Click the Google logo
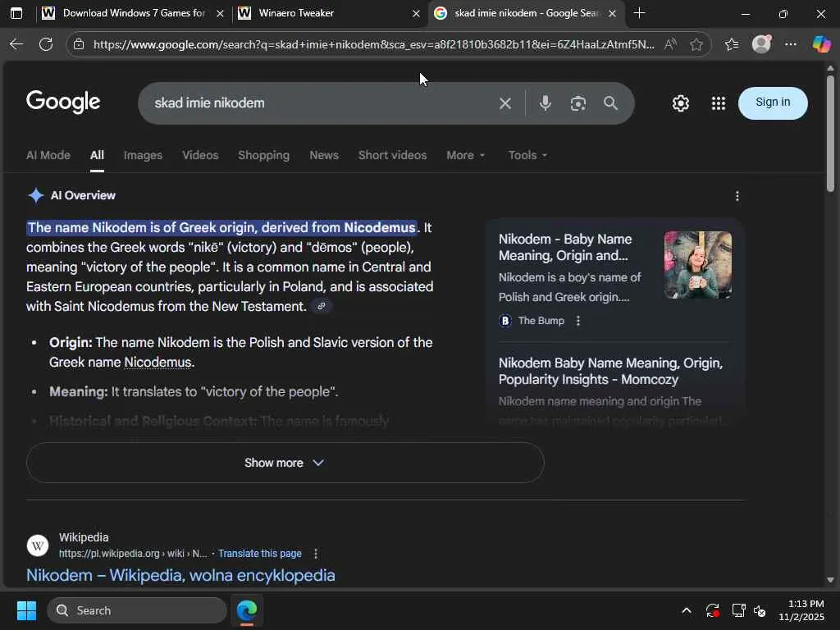Image resolution: width=840 pixels, height=630 pixels. point(62,102)
